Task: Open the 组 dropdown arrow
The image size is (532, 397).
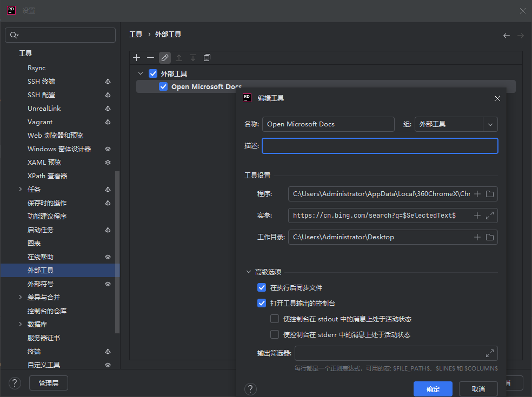Action: point(490,124)
